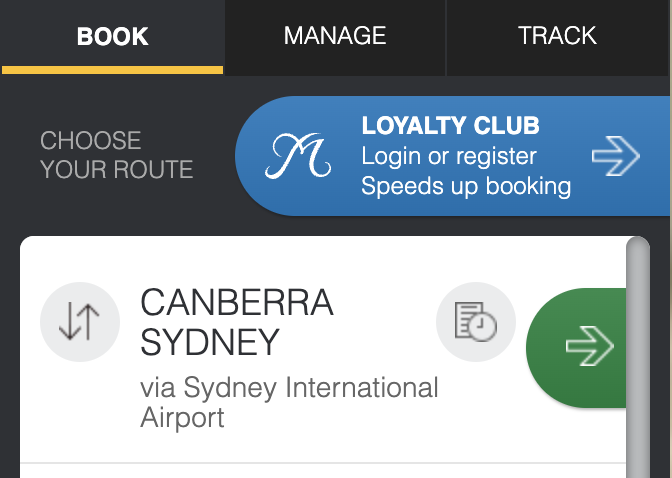Click the yellow underline beneath the BOOK tab

[112, 70]
